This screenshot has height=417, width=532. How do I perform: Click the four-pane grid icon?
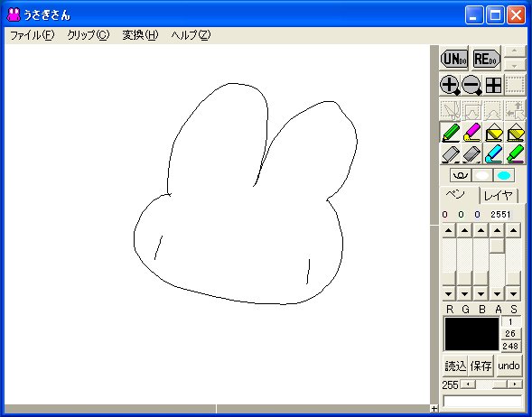point(493,85)
